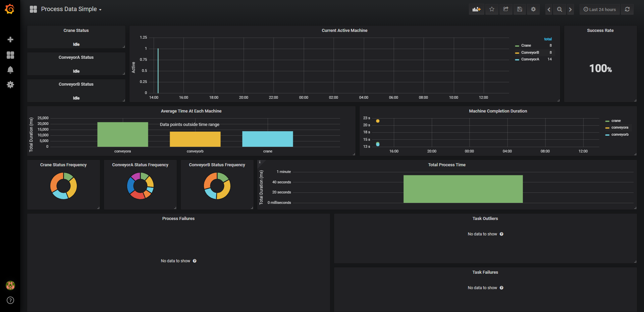Click the forward time shift arrow
The image size is (644, 312).
(570, 9)
